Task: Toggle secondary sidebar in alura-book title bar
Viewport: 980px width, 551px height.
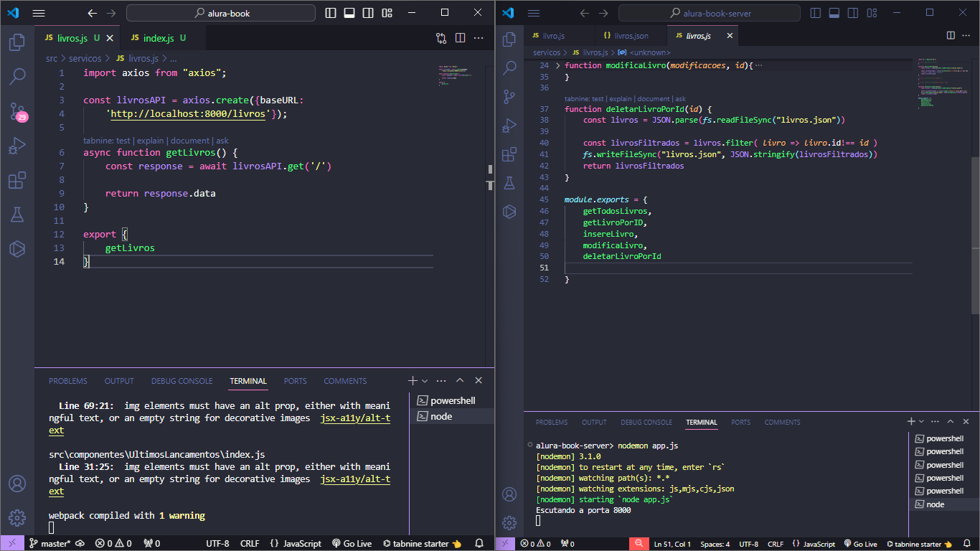Action: (368, 13)
